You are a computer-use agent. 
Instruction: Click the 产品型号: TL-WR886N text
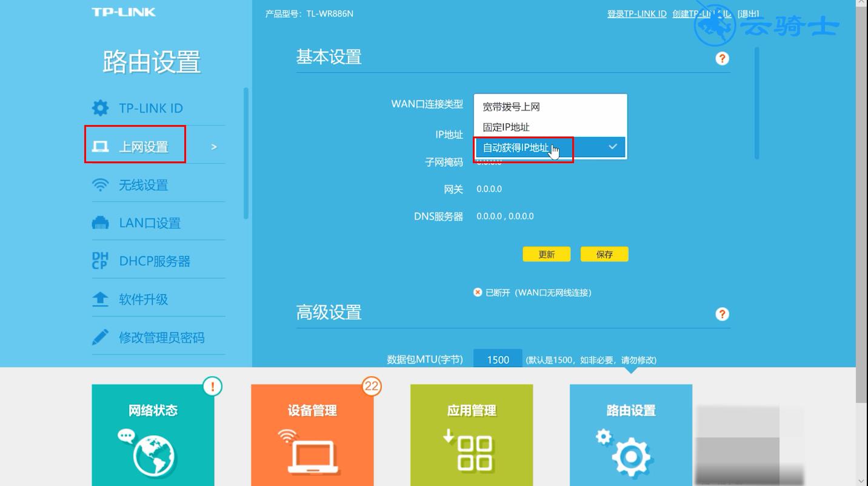click(x=309, y=13)
